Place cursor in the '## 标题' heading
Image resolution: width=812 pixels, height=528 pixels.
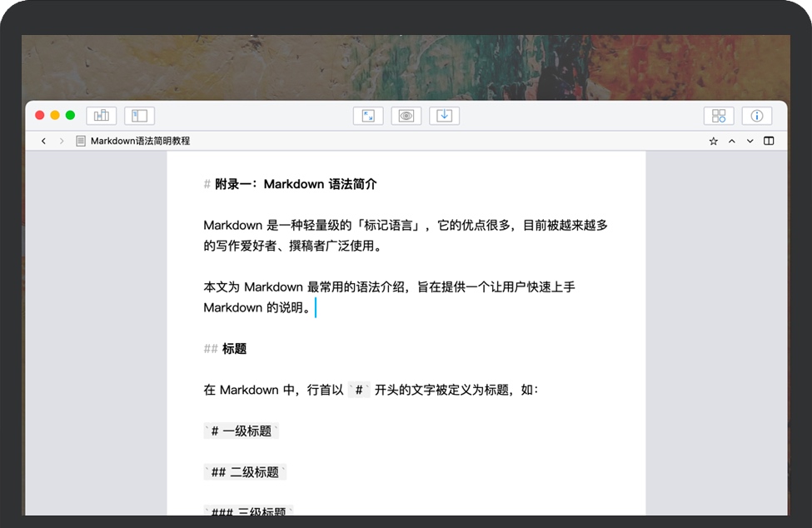pos(233,349)
